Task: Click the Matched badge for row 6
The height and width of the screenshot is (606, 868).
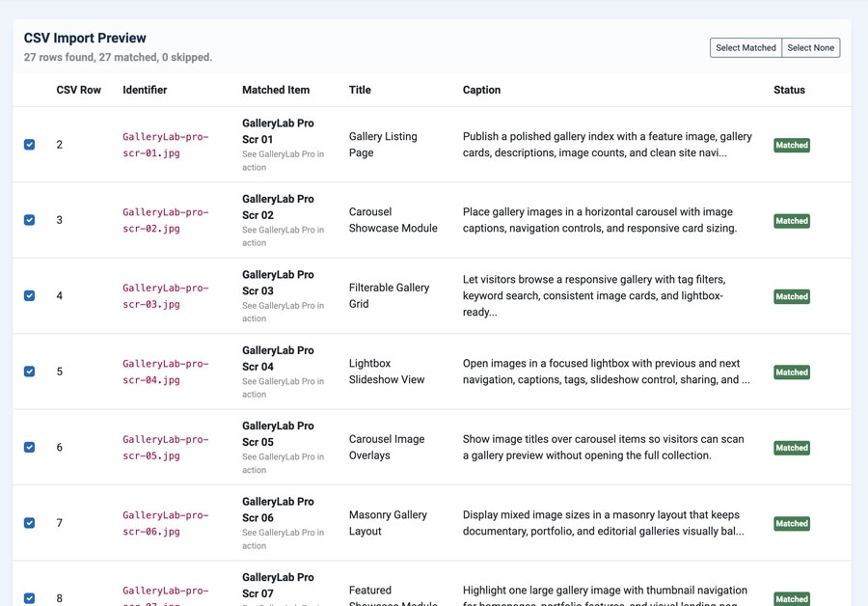Action: 792,448
